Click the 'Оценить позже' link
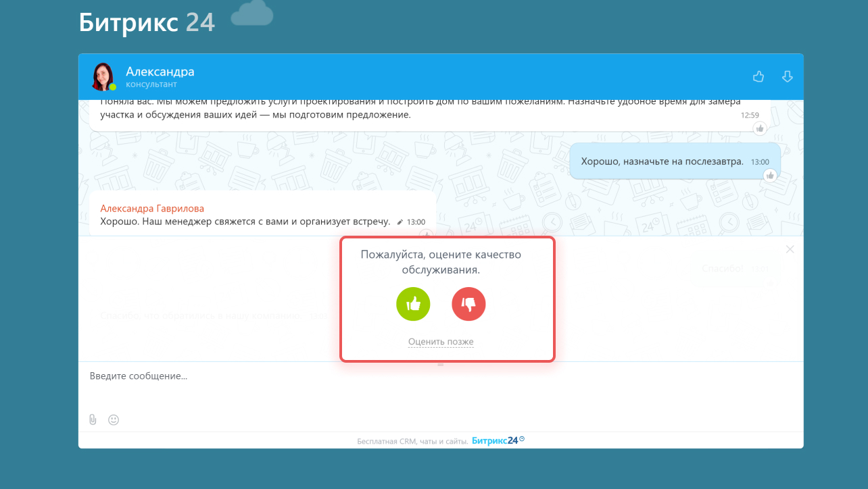This screenshot has height=489, width=868. pyautogui.click(x=441, y=342)
